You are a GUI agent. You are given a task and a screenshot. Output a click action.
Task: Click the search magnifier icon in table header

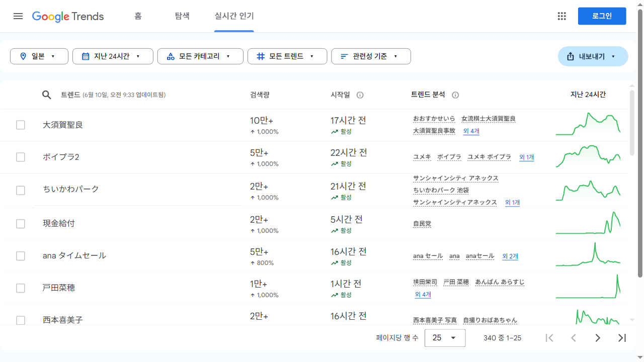click(x=47, y=95)
